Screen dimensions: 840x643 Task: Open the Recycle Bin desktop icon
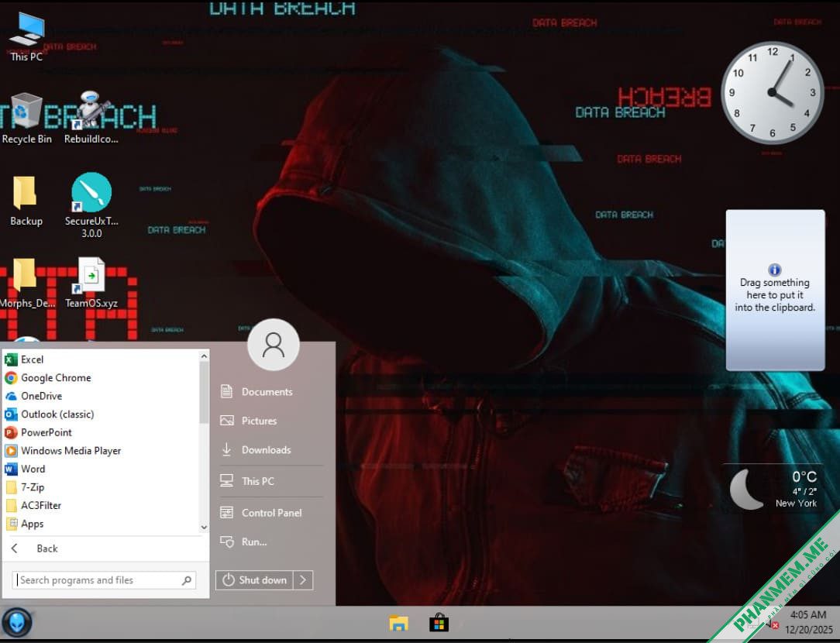coord(26,119)
